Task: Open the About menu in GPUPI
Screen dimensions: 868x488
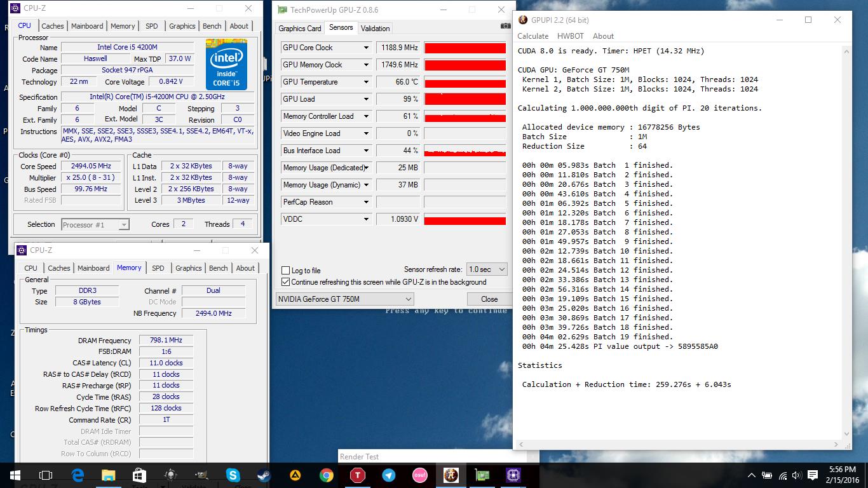Action: point(603,36)
